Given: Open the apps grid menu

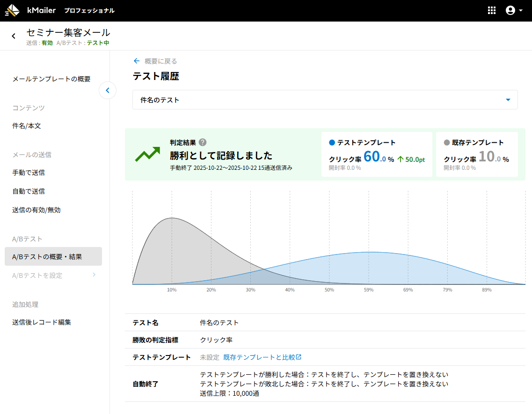Looking at the screenshot, I should [492, 10].
